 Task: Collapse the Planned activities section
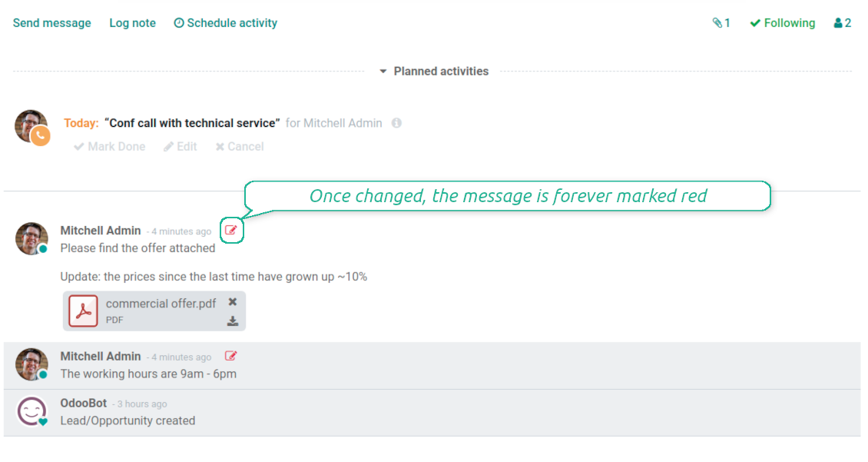434,71
